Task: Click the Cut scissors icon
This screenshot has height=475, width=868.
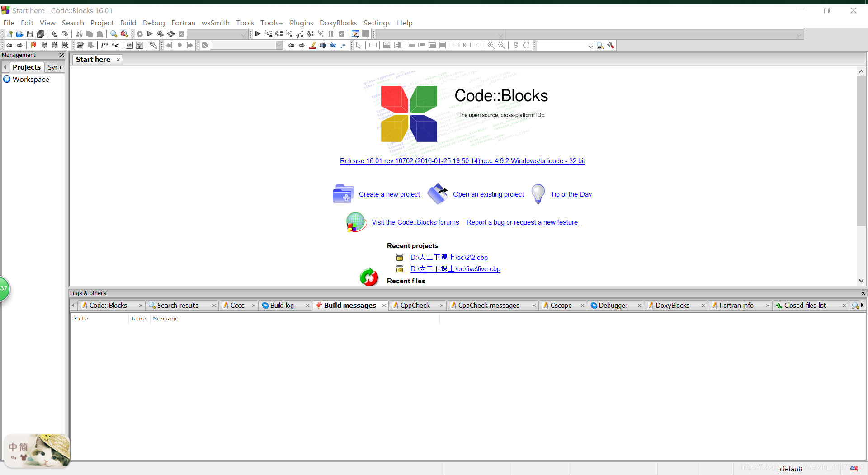Action: coord(79,34)
